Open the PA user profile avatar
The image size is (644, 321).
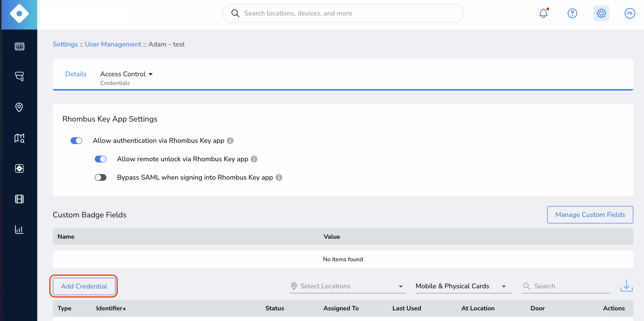[630, 13]
